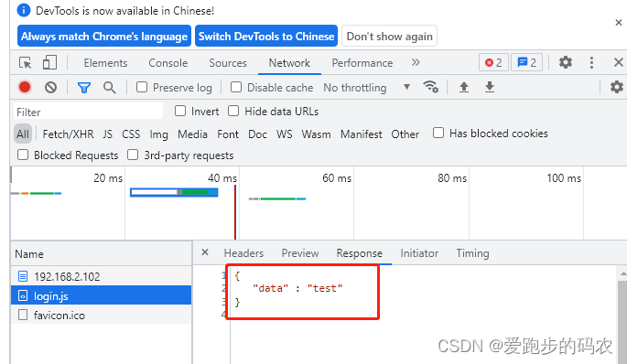The width and height of the screenshot is (627, 364).
Task: Switch to the Console tab
Action: click(168, 63)
